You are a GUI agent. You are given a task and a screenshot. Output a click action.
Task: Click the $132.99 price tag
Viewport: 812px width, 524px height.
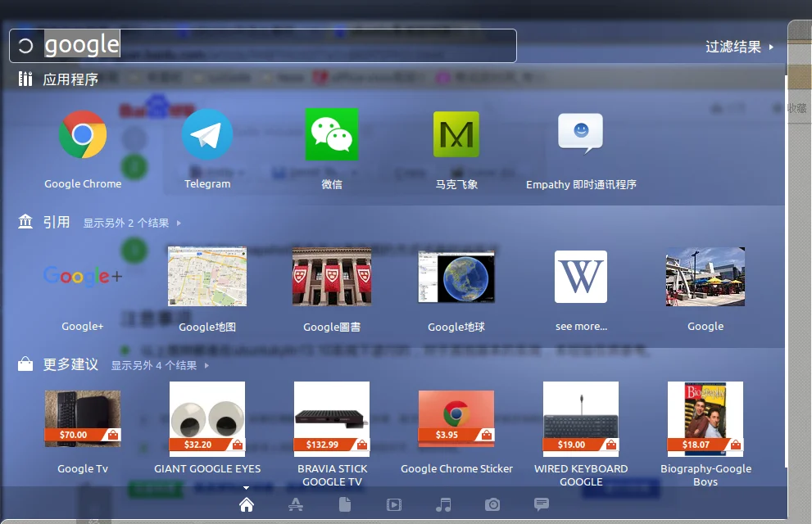[322, 445]
